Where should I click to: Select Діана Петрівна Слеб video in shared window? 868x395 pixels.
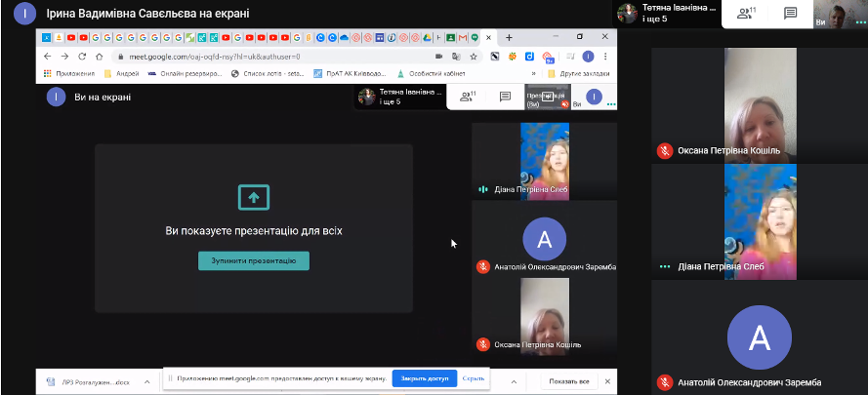[545, 161]
